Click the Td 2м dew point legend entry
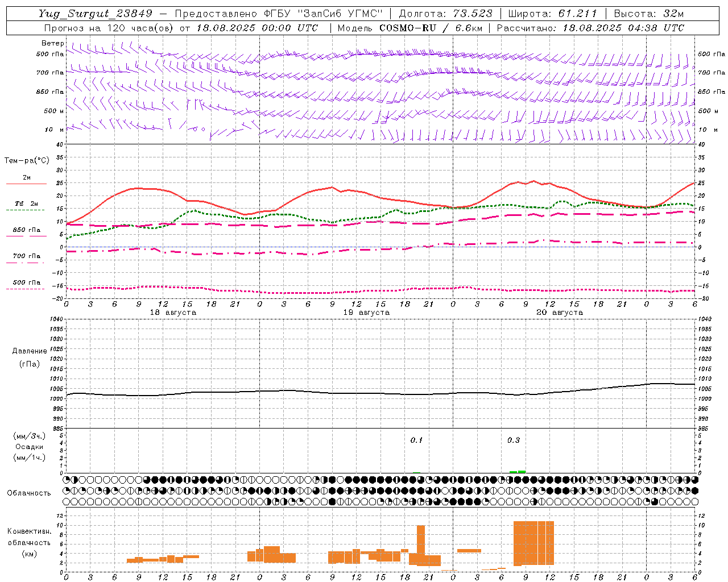This screenshot has width=728, height=582. pos(27,203)
